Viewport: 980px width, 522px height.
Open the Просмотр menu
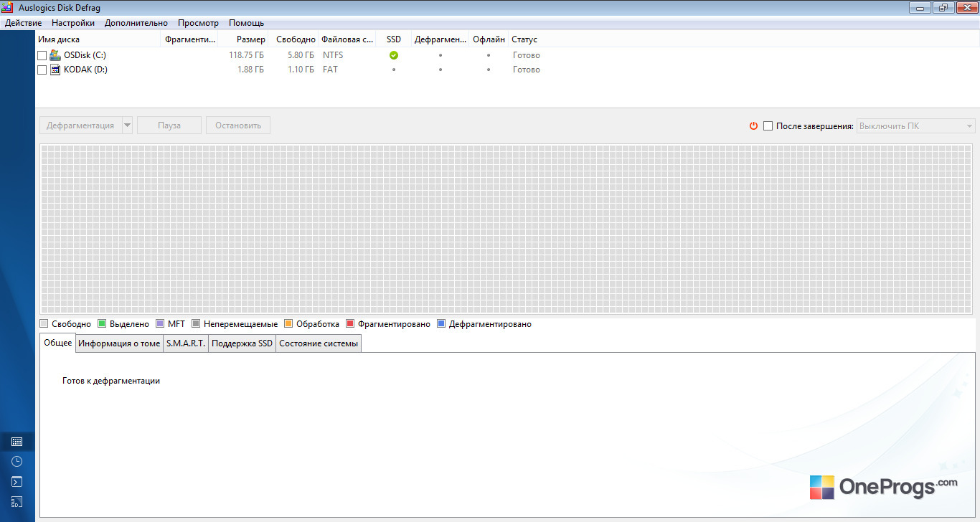tap(198, 23)
